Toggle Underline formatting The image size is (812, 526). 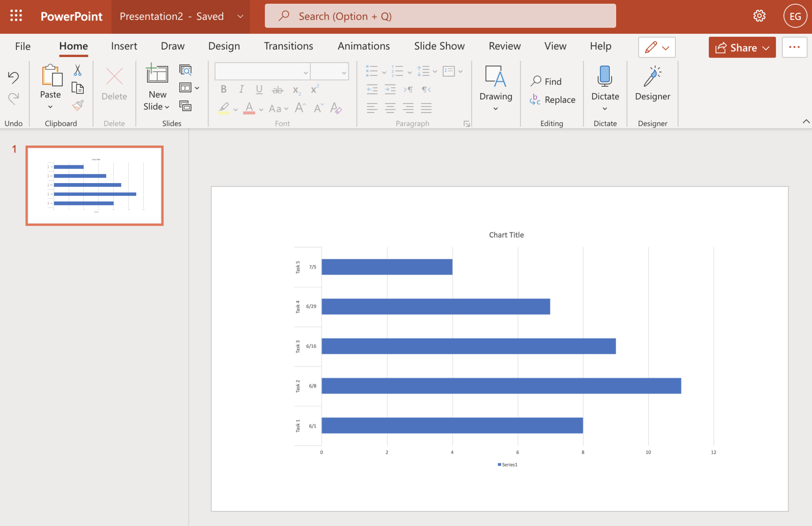[259, 89]
